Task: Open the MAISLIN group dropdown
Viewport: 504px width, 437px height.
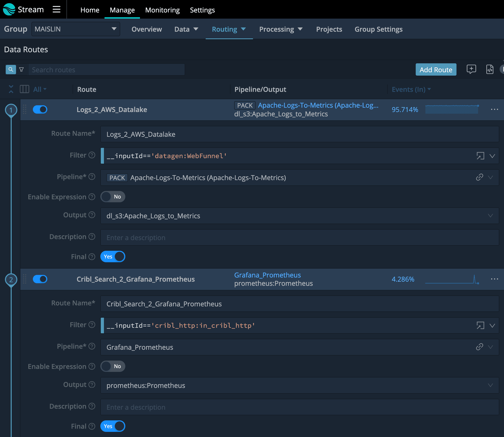Action: click(x=76, y=29)
